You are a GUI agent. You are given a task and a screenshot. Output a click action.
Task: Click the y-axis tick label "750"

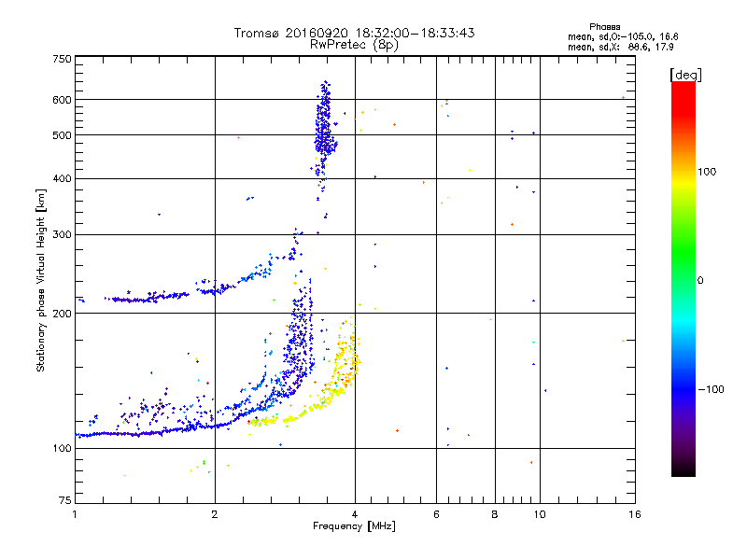click(62, 59)
